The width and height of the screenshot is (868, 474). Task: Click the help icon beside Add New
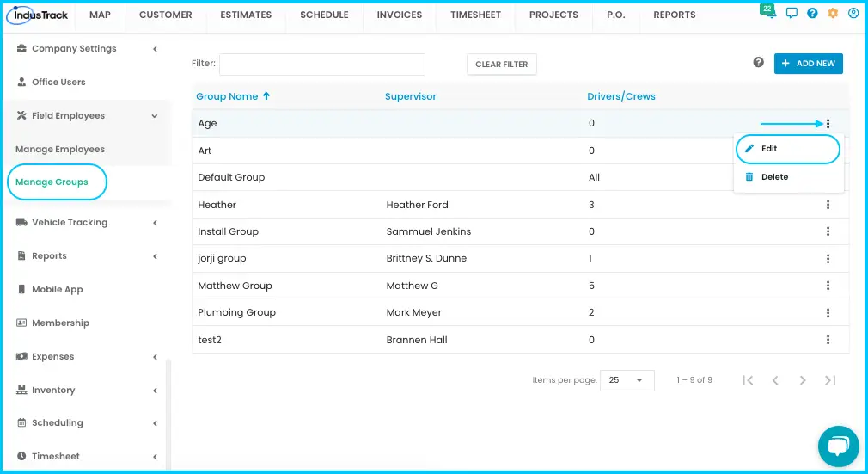[x=758, y=63]
